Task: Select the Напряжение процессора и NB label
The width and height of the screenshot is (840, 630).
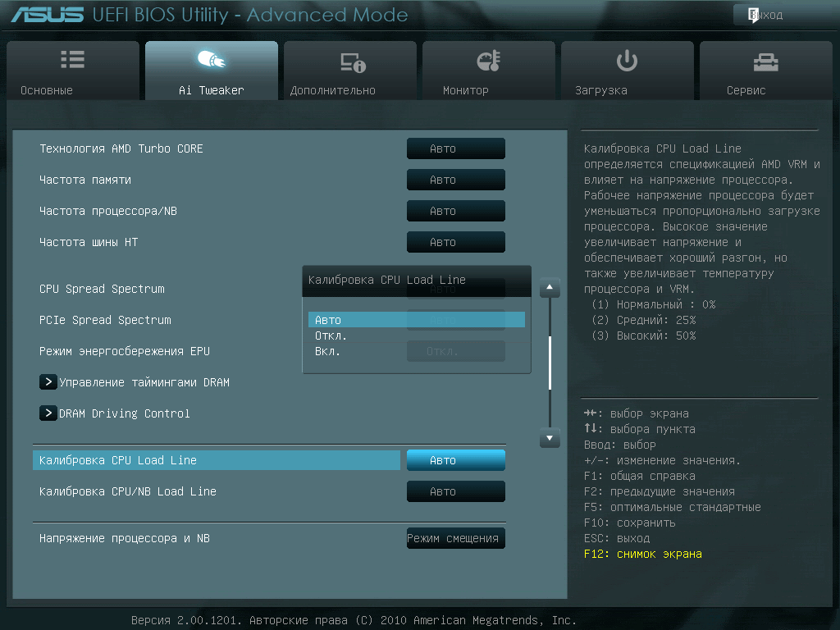Action: tap(125, 538)
